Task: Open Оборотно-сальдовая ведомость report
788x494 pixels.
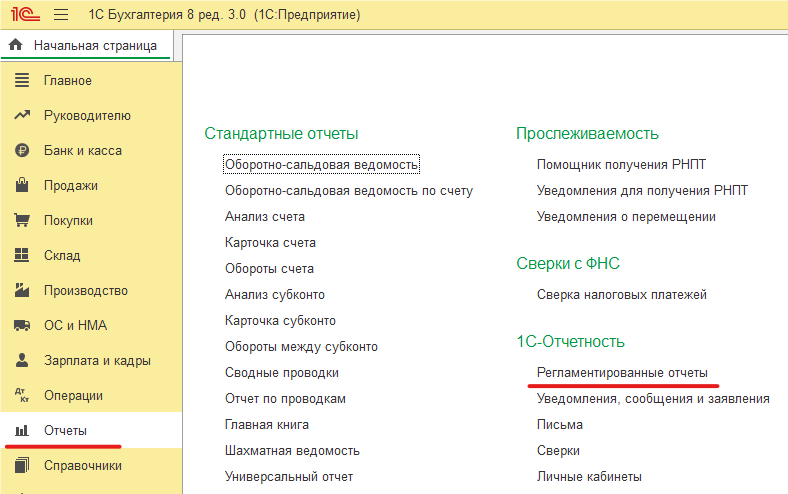Action: click(x=321, y=164)
